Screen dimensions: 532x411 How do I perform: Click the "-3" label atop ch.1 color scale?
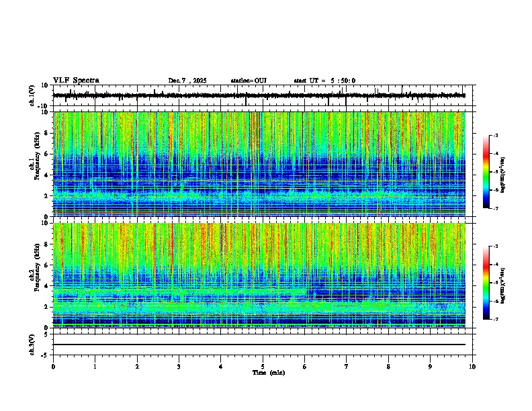pyautogui.click(x=495, y=135)
